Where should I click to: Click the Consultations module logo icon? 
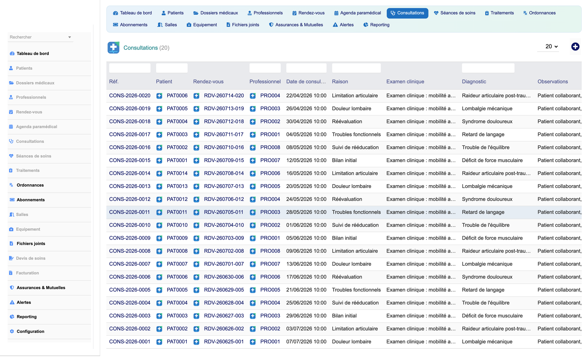[113, 48]
